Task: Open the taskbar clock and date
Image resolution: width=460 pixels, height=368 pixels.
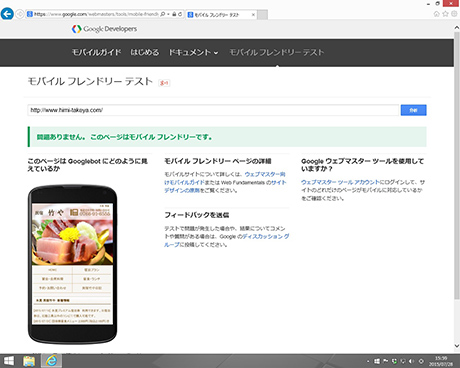Action: (441, 361)
